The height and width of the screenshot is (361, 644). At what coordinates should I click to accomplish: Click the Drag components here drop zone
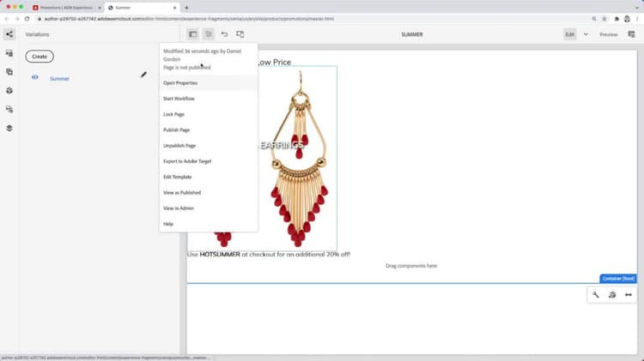[411, 266]
